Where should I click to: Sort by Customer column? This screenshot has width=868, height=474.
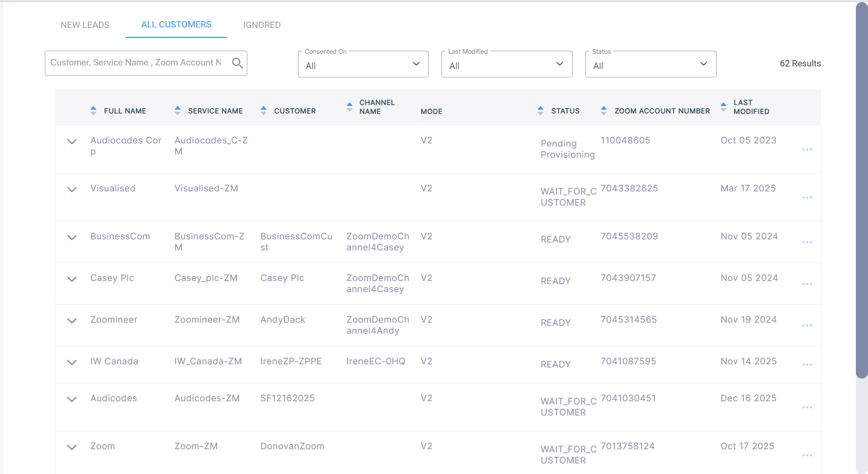pyautogui.click(x=264, y=111)
